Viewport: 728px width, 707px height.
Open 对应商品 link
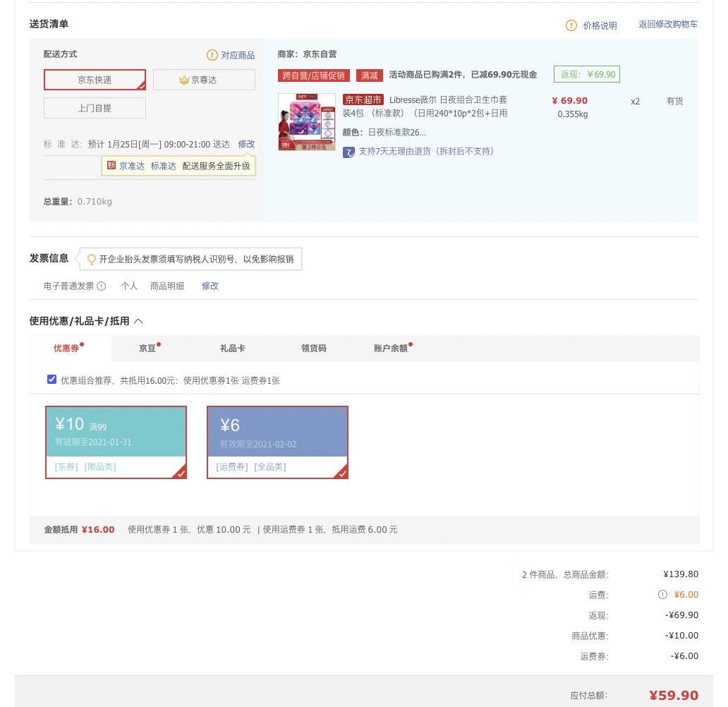point(238,55)
